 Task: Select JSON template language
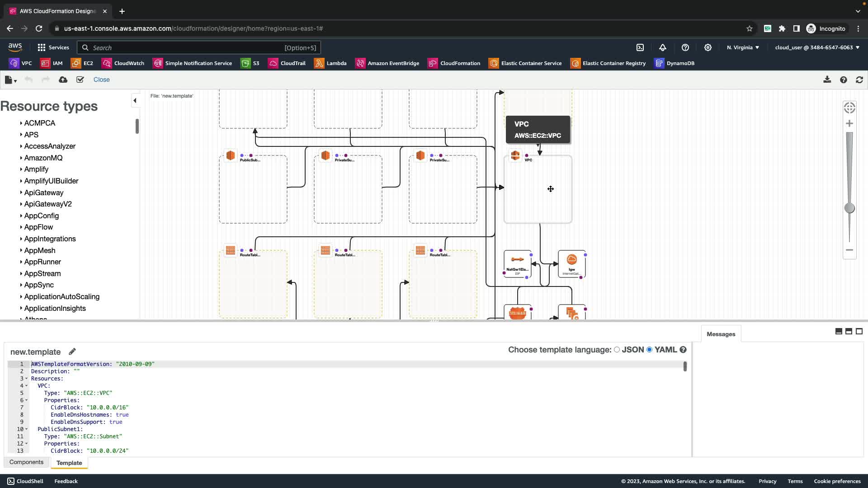pos(617,350)
